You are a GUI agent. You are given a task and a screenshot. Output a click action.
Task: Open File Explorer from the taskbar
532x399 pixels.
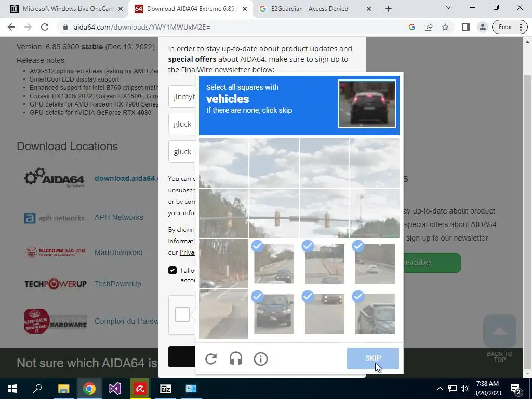(x=63, y=389)
